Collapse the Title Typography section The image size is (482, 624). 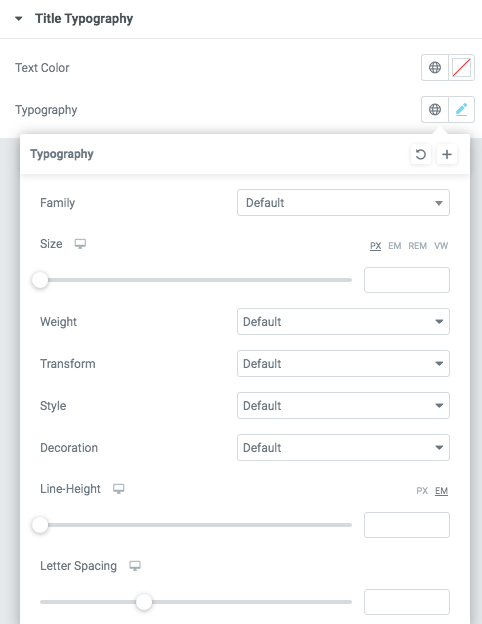tap(19, 19)
